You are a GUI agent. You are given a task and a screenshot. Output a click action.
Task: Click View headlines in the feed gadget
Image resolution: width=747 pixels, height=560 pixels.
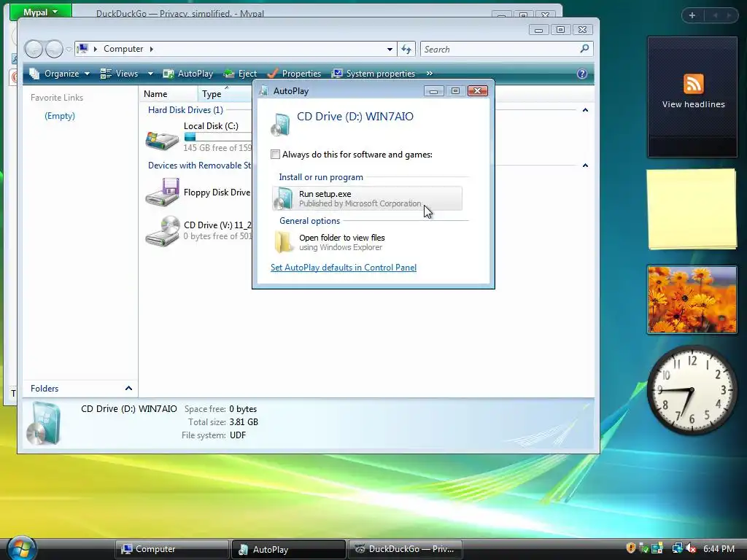(x=693, y=104)
